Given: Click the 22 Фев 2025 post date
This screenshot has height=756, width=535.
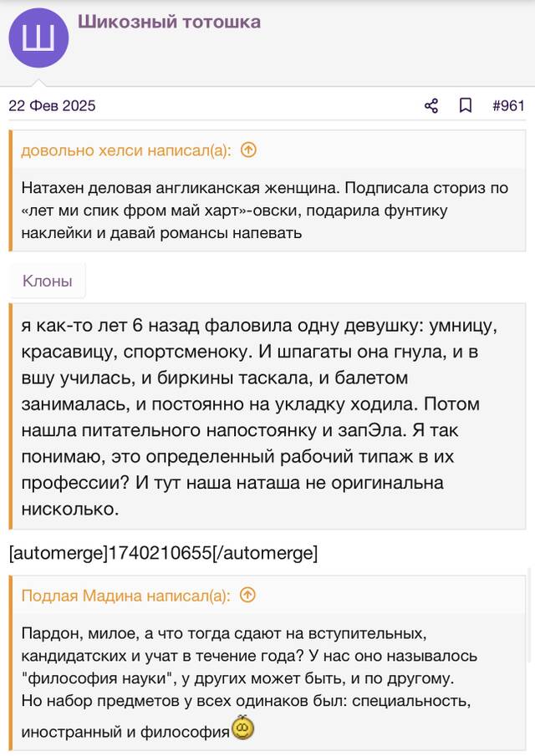Looking at the screenshot, I should [52, 105].
